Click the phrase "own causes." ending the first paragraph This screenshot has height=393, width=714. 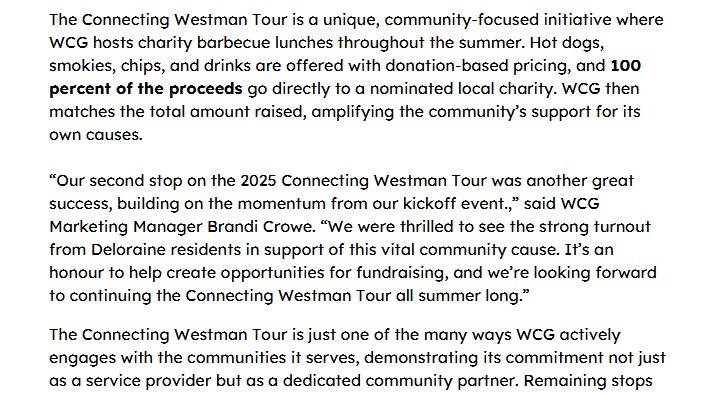click(x=96, y=135)
